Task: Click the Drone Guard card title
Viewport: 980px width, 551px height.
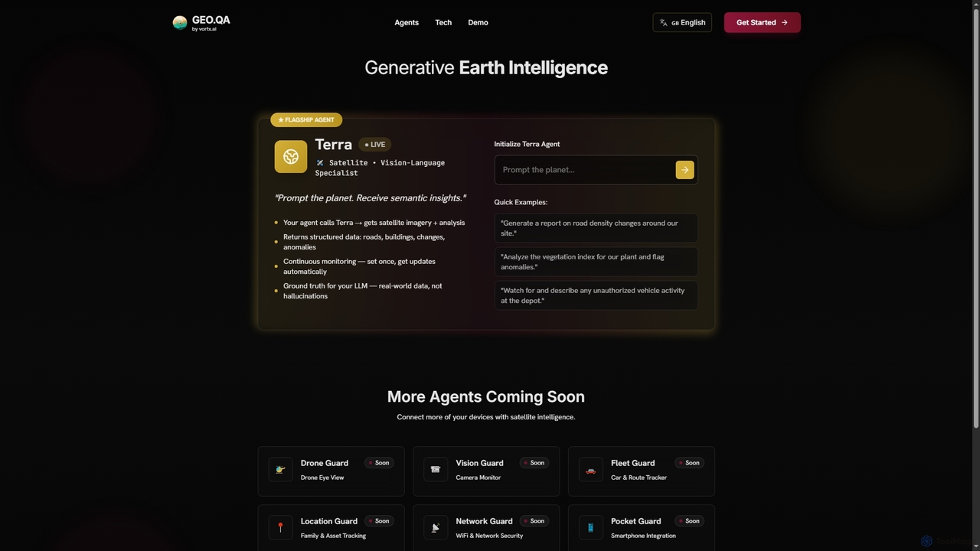Action: 325,463
